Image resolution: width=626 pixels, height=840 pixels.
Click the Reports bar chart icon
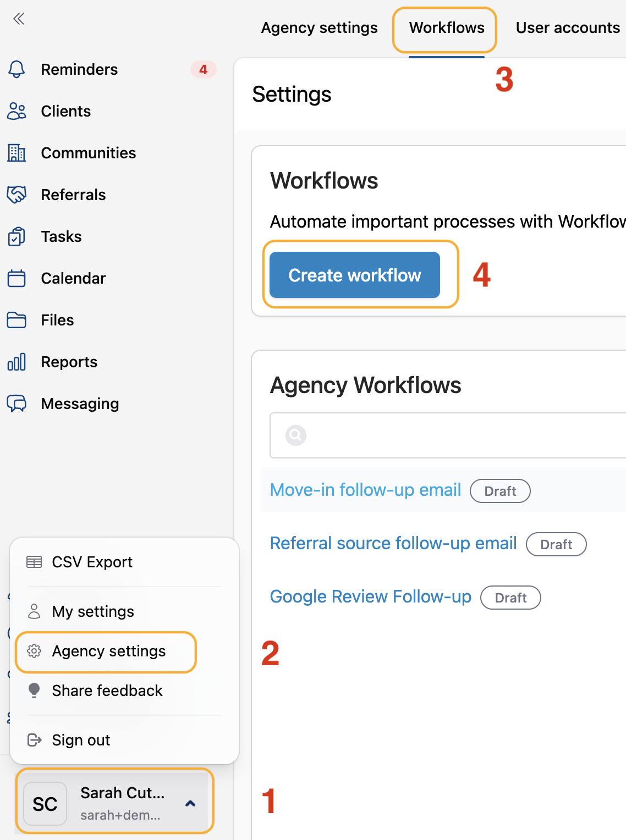tap(17, 362)
